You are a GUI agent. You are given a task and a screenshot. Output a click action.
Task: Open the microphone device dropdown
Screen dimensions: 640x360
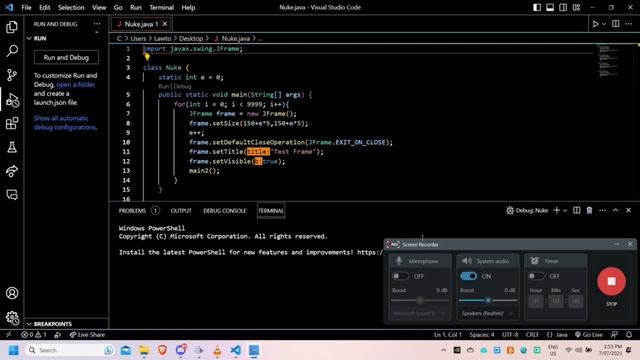(x=419, y=313)
